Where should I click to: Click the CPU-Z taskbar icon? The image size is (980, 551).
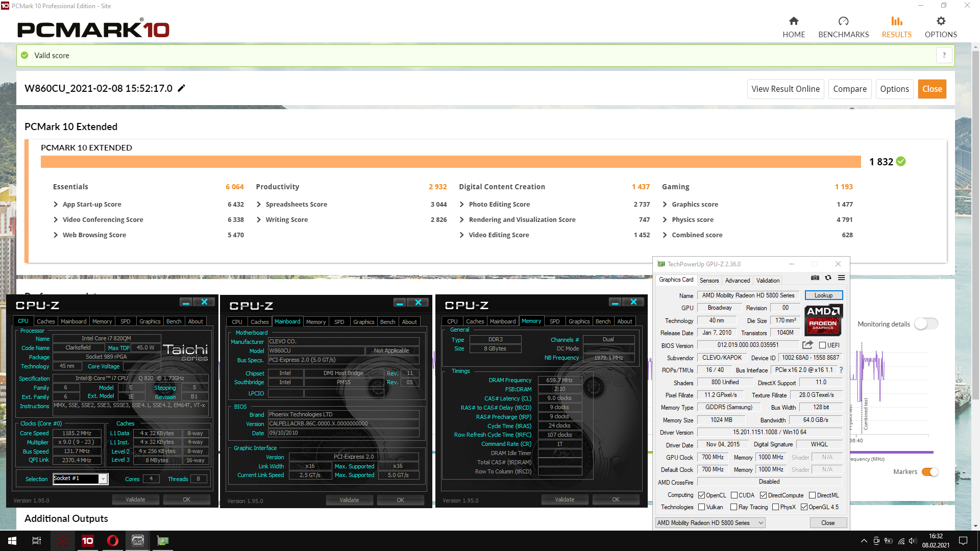pyautogui.click(x=137, y=541)
